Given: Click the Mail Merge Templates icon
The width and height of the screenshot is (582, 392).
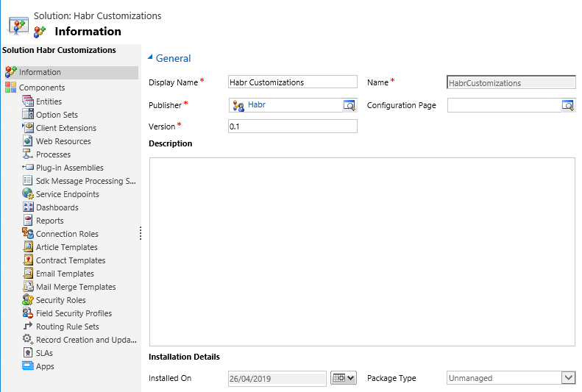Looking at the screenshot, I should [28, 286].
